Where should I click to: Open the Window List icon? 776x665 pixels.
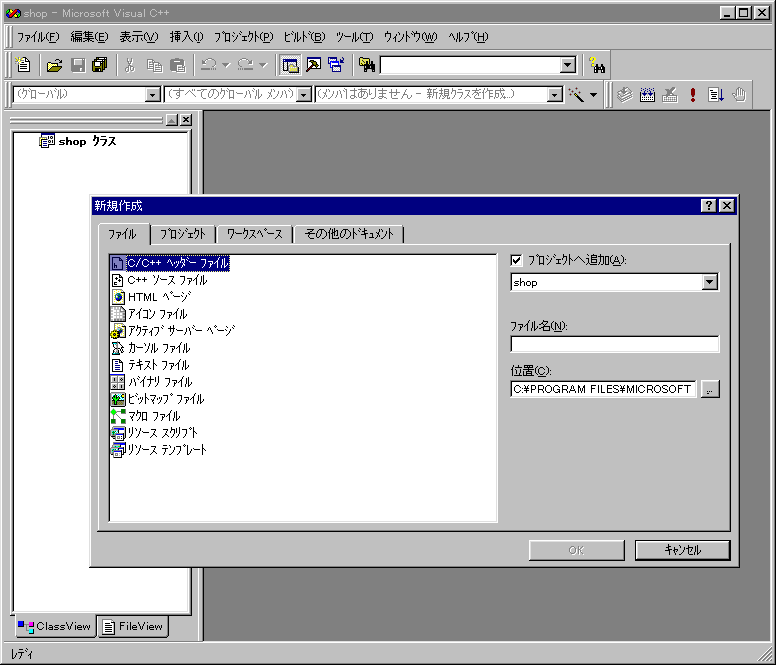point(337,65)
